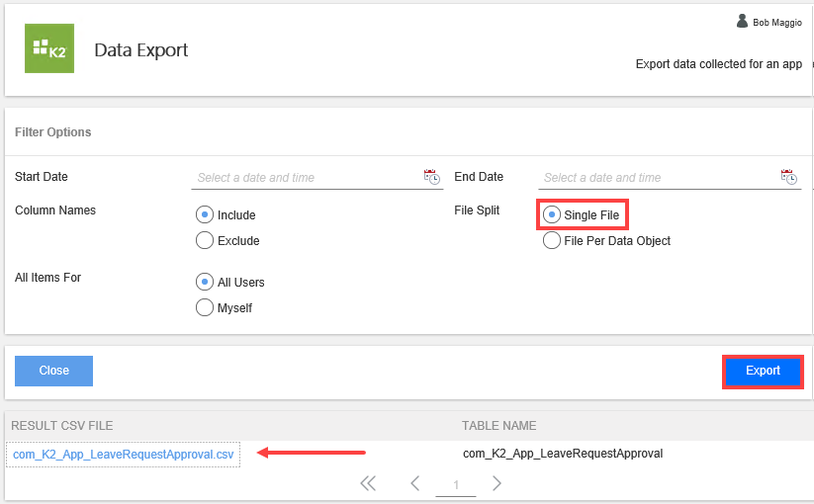Select Myself under All Items For
Image resolution: width=814 pixels, height=504 pixels.
[x=205, y=307]
